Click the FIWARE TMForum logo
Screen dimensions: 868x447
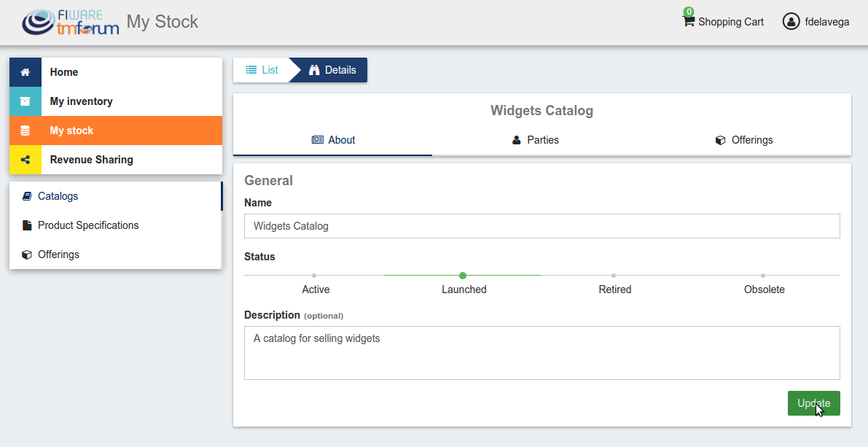[70, 22]
